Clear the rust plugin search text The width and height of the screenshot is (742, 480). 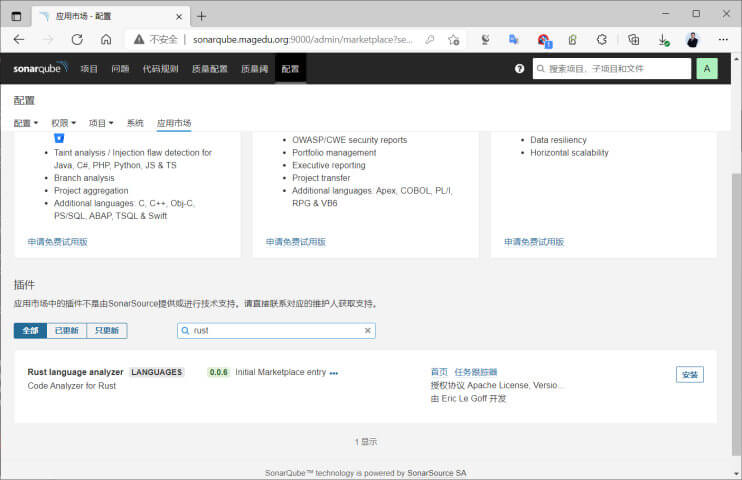tap(368, 330)
